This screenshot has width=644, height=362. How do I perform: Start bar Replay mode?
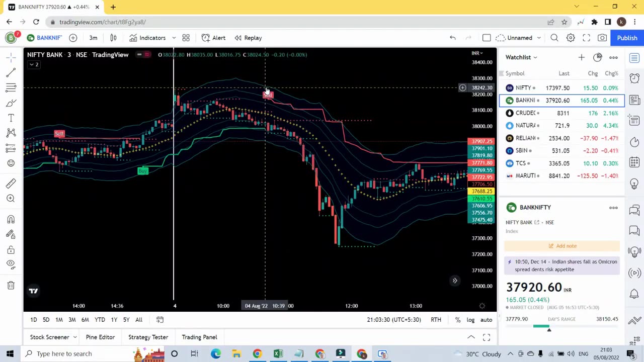(248, 38)
